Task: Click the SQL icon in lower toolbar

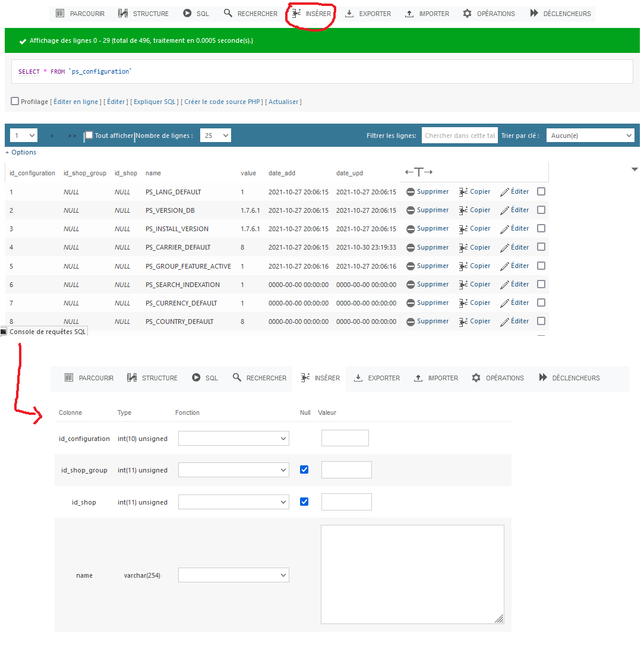Action: tap(196, 377)
